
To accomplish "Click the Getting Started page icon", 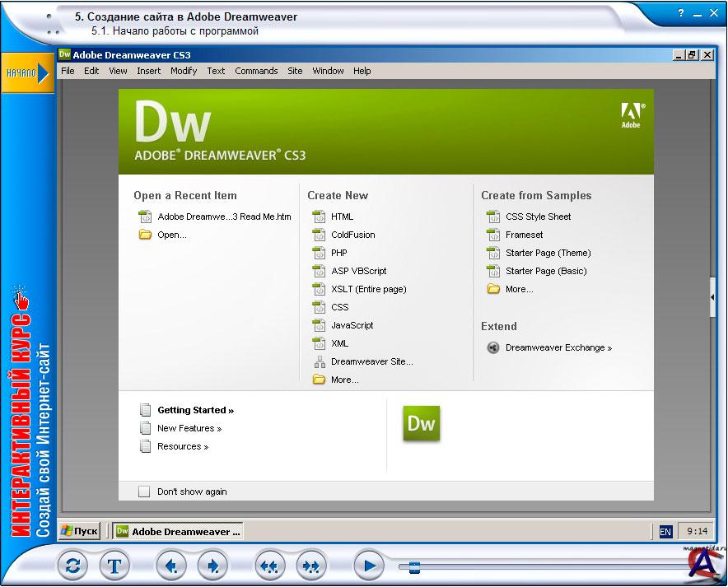I will (145, 410).
